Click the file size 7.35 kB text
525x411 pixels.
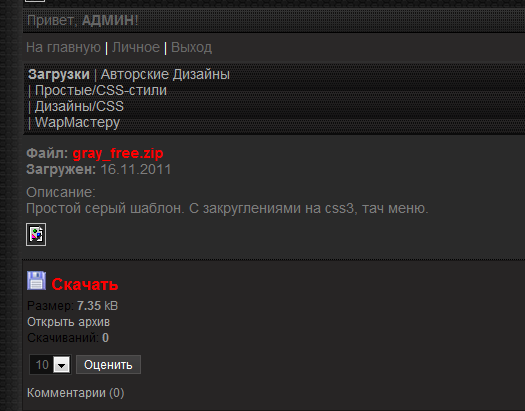click(97, 306)
